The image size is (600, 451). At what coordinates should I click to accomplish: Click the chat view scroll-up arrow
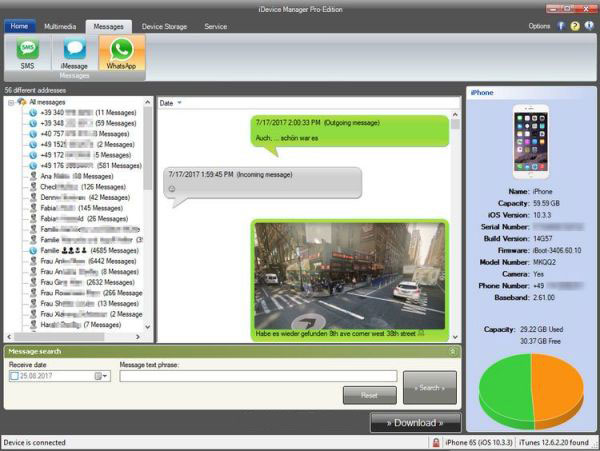455,114
